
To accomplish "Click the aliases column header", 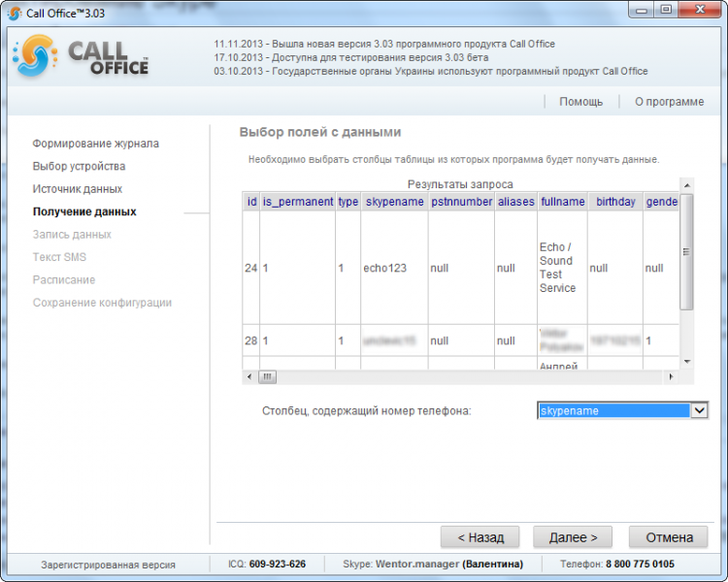I will tap(515, 202).
